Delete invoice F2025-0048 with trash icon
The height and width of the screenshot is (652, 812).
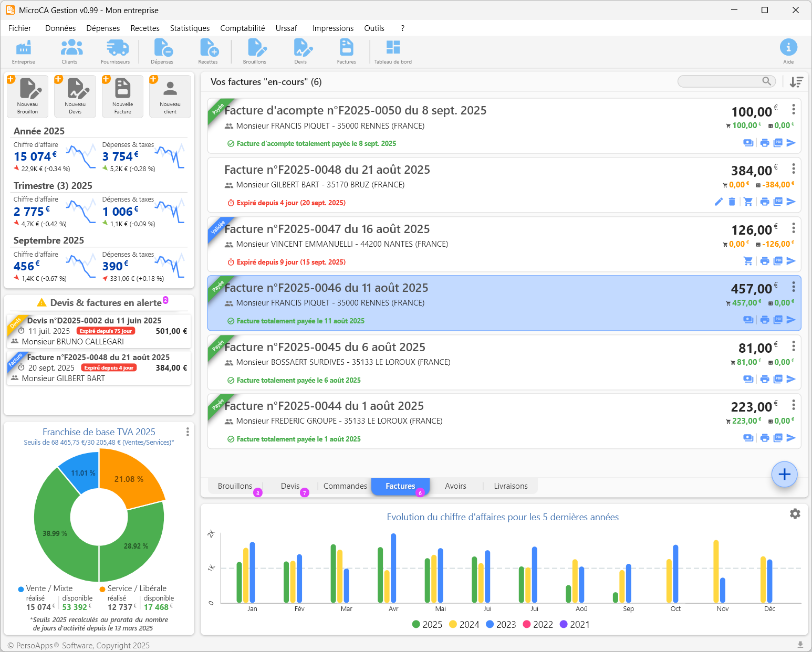732,202
